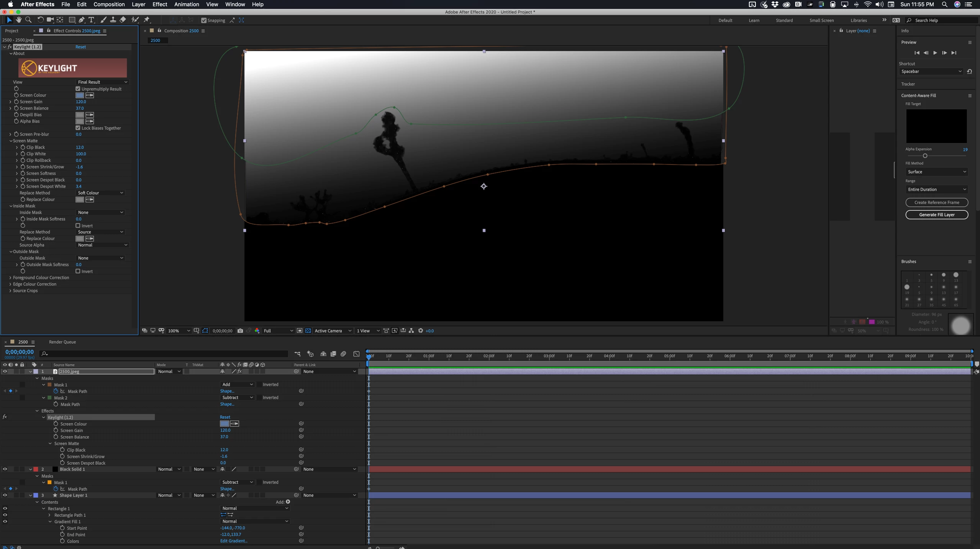Click the viewer snapshot camera icon
Image resolution: width=980 pixels, height=549 pixels.
[x=240, y=331]
